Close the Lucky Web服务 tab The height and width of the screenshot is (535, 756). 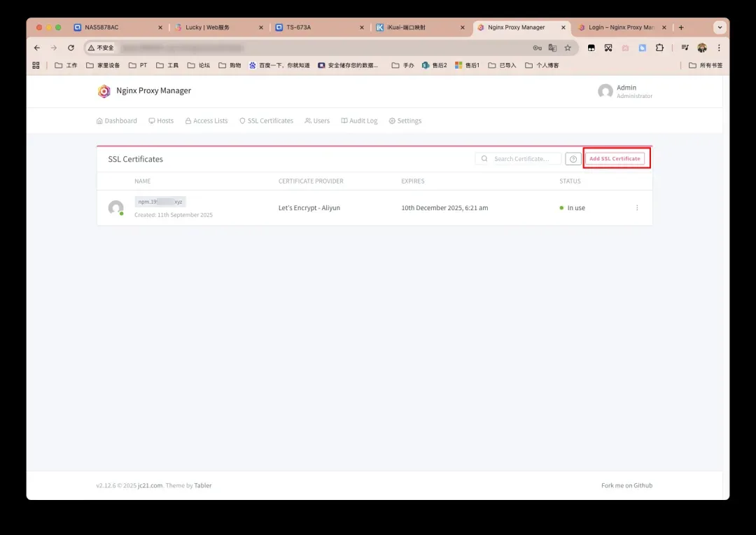[x=261, y=27]
